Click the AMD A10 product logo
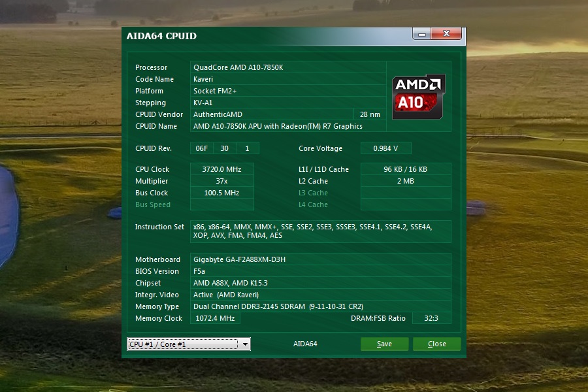Screen dimensions: 588x392 coord(417,96)
